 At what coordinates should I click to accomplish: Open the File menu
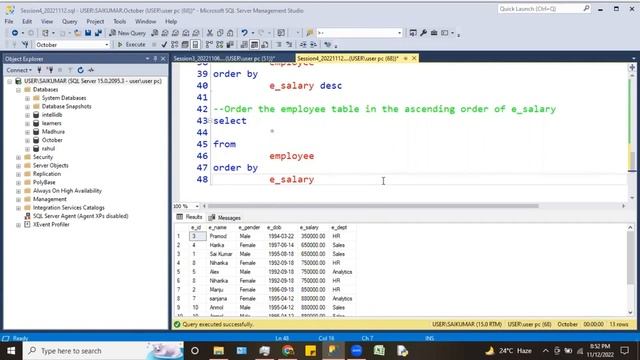pos(9,21)
